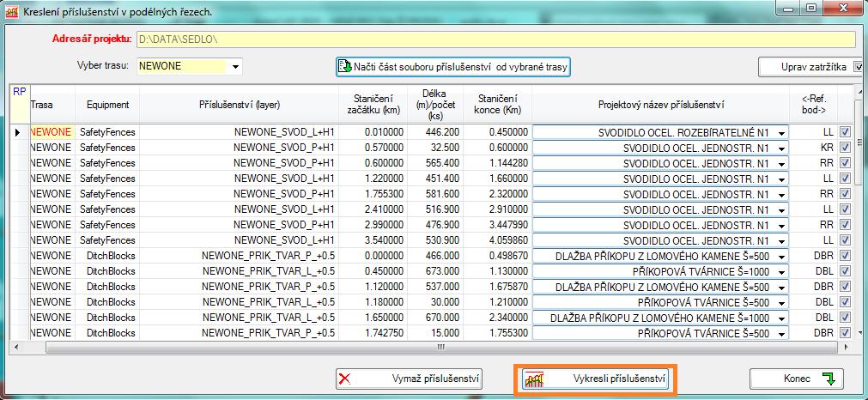Toggle checkbox in row with délka 516.900
Viewport: 868px width, 400px height.
click(845, 209)
